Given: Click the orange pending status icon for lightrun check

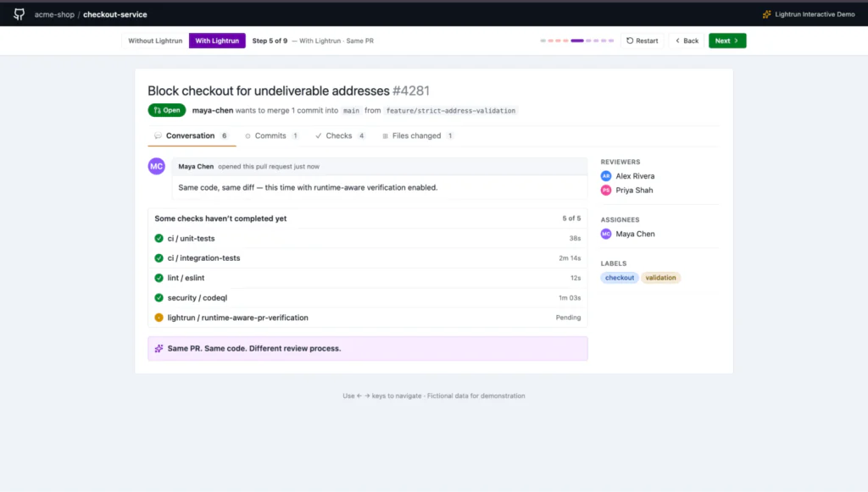Looking at the screenshot, I should pyautogui.click(x=159, y=318).
